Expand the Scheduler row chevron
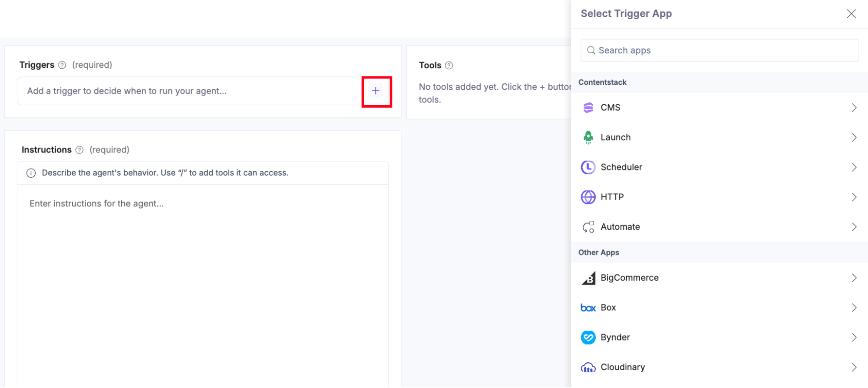 (854, 167)
